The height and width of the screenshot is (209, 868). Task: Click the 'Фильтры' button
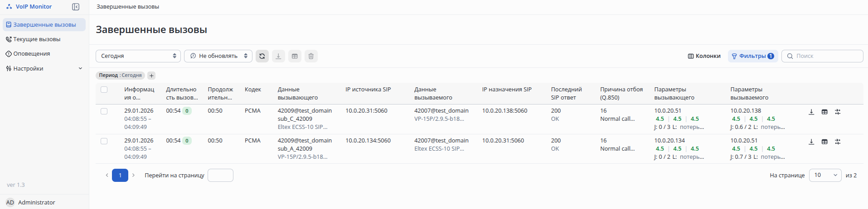click(x=752, y=56)
